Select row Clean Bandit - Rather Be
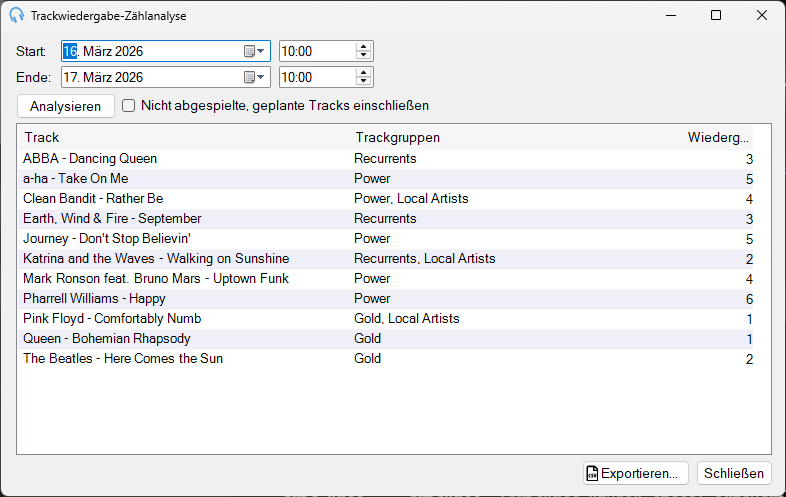The image size is (786, 497). point(385,199)
